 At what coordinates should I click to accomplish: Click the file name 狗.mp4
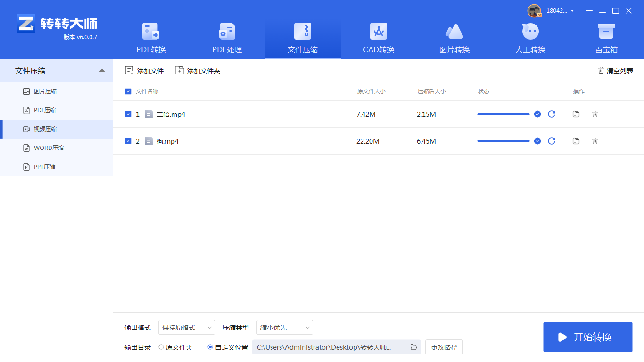pyautogui.click(x=167, y=141)
